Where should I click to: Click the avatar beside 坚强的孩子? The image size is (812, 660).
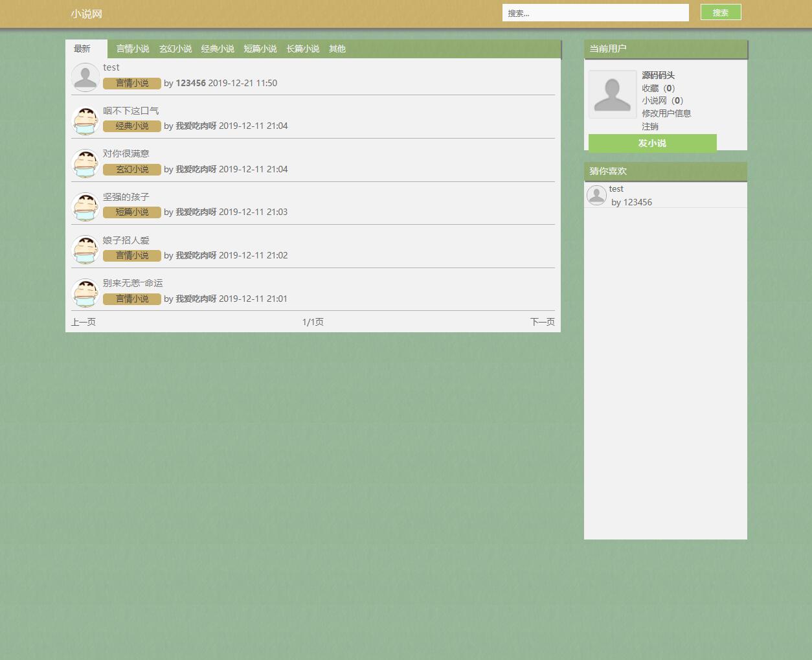(85, 207)
